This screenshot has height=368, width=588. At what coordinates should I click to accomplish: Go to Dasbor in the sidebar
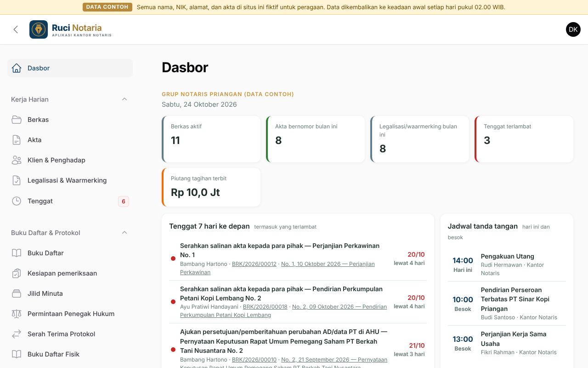point(70,68)
